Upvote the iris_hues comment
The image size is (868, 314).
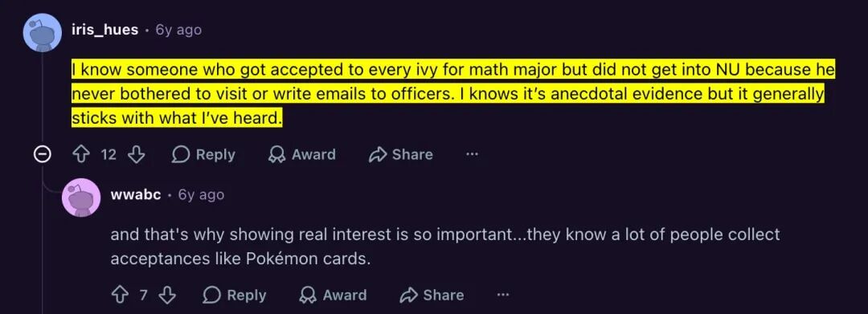pyautogui.click(x=80, y=155)
